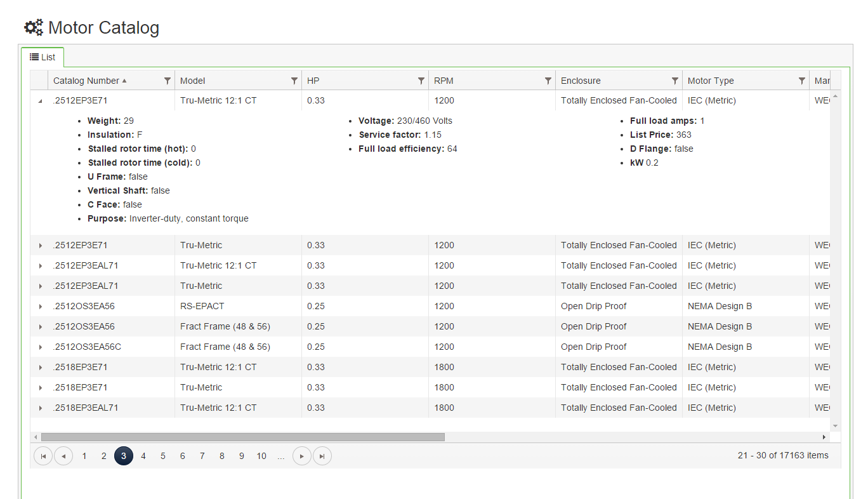The image size is (868, 499).
Task: Go to the previous page
Action: point(63,456)
